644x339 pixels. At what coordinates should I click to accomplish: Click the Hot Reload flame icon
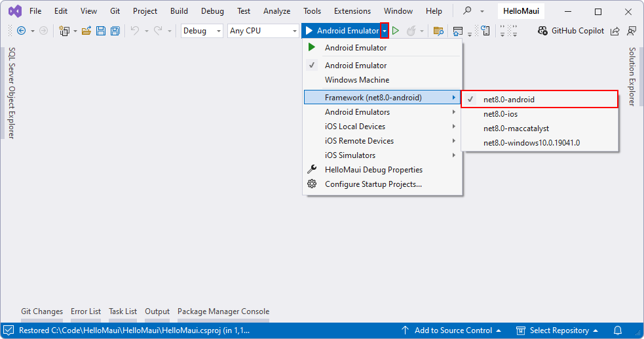coord(411,31)
